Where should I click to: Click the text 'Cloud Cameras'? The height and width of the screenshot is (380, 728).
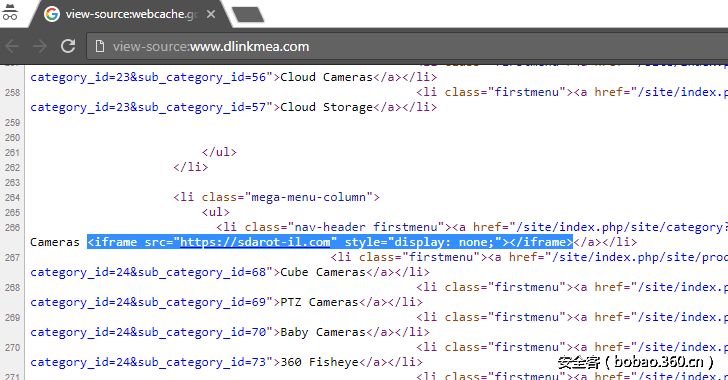[x=326, y=77]
